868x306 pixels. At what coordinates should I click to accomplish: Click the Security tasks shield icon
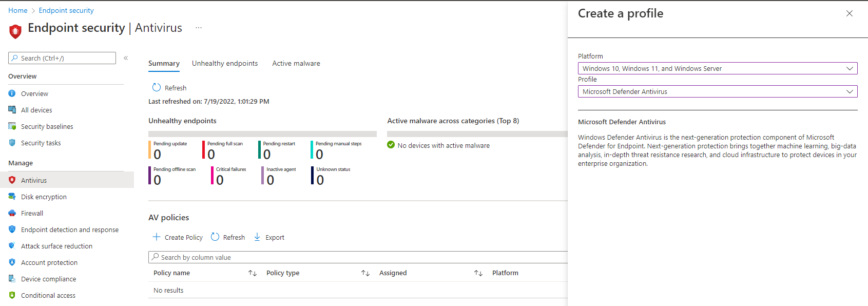click(12, 143)
